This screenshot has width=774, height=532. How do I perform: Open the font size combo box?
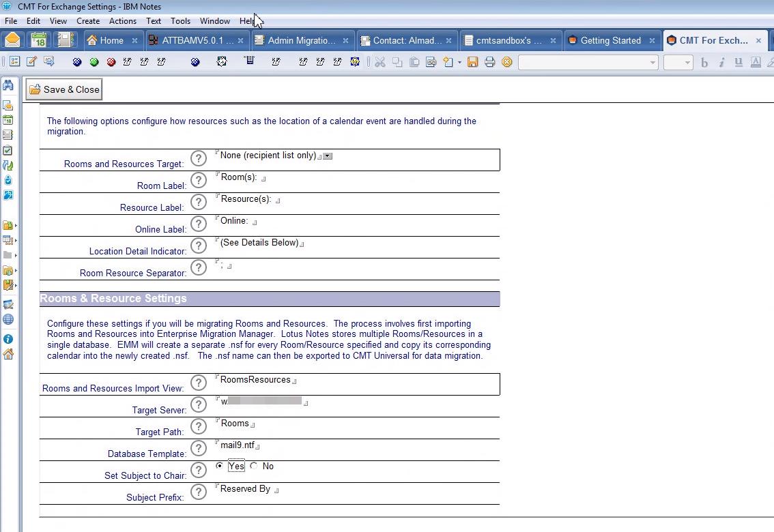click(x=678, y=62)
